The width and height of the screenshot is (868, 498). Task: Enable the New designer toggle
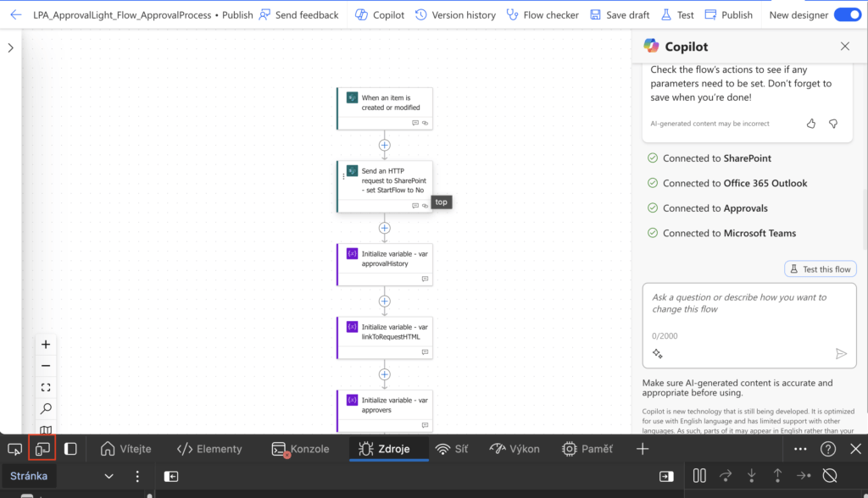848,14
